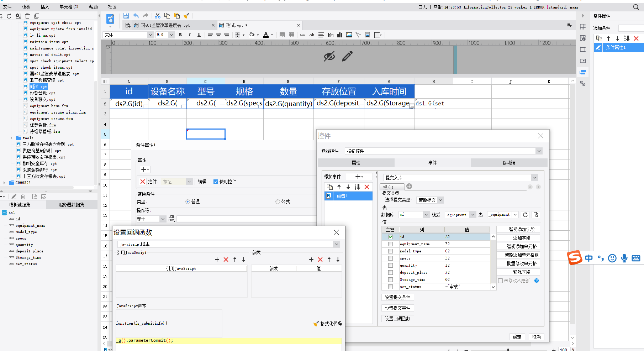
Task: Tick the 使用控件 checkbox
Action: click(x=216, y=182)
